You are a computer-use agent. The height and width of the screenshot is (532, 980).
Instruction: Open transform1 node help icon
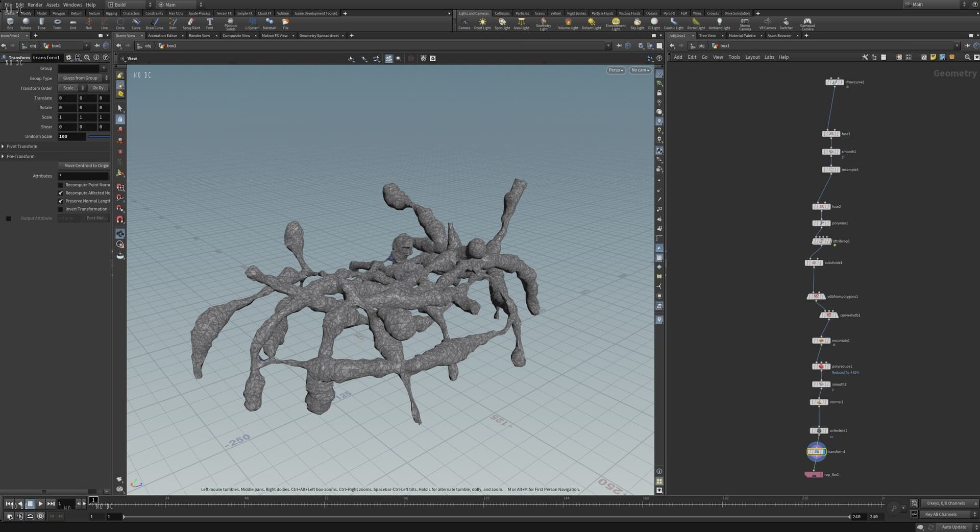pos(106,58)
